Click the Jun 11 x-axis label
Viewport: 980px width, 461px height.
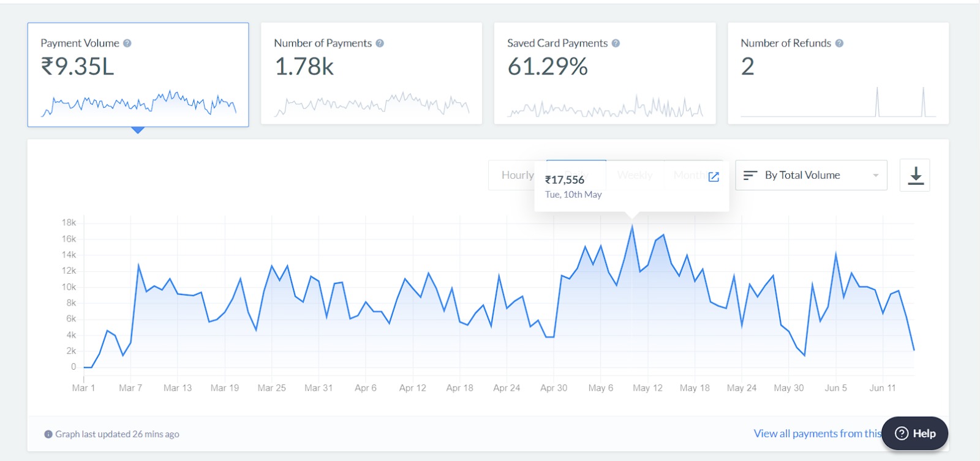[x=883, y=388]
